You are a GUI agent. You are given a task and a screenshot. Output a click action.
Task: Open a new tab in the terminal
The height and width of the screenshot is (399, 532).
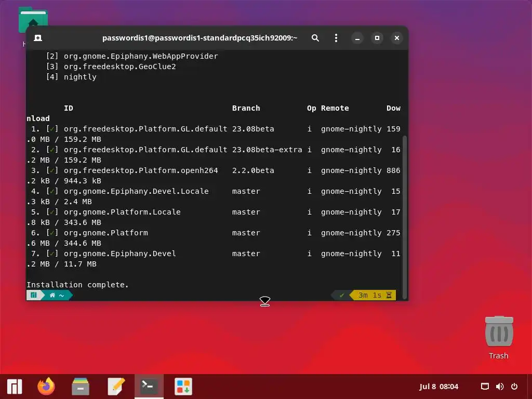pos(38,38)
